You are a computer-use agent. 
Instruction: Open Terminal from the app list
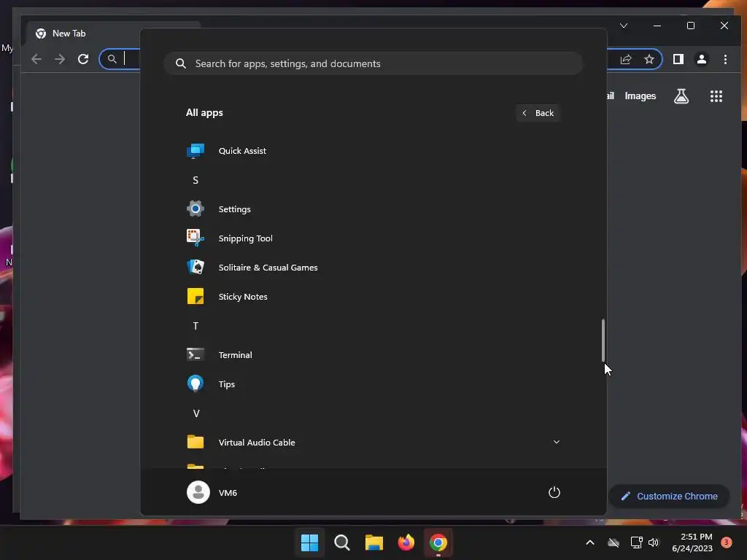(373, 355)
